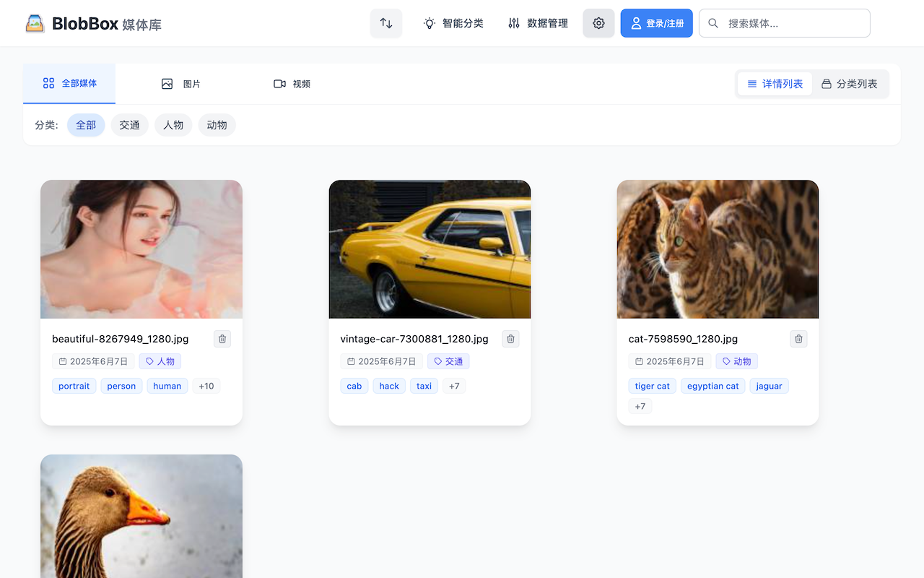The width and height of the screenshot is (924, 578).
Task: Open the portrait woman thumbnail
Action: coord(141,249)
